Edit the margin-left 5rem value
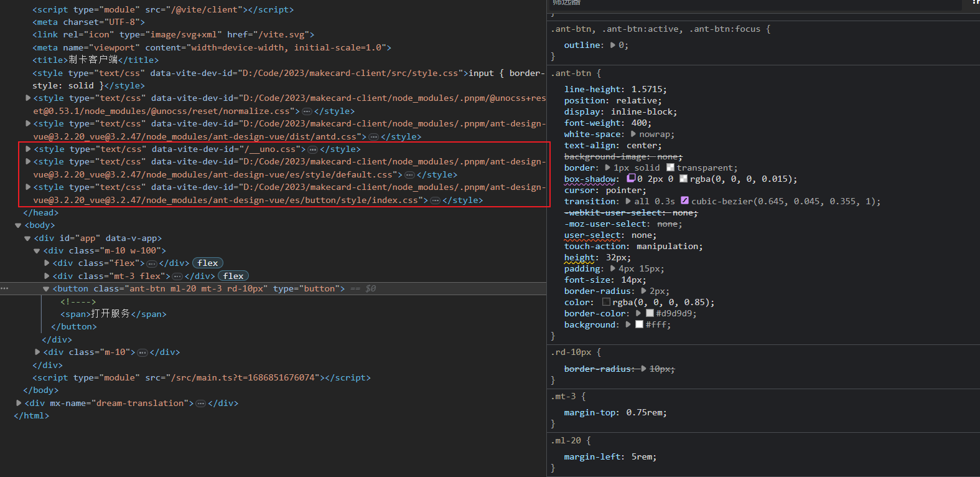The image size is (980, 477). coord(642,456)
